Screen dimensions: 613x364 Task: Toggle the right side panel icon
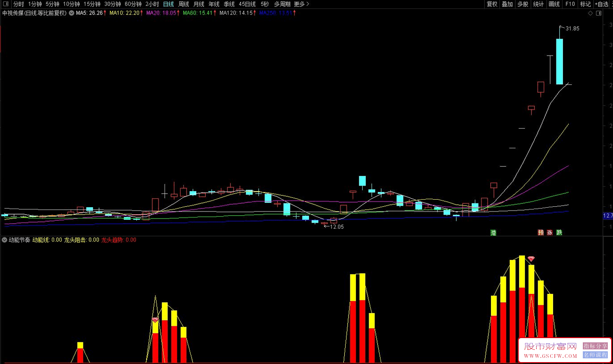pos(599,13)
